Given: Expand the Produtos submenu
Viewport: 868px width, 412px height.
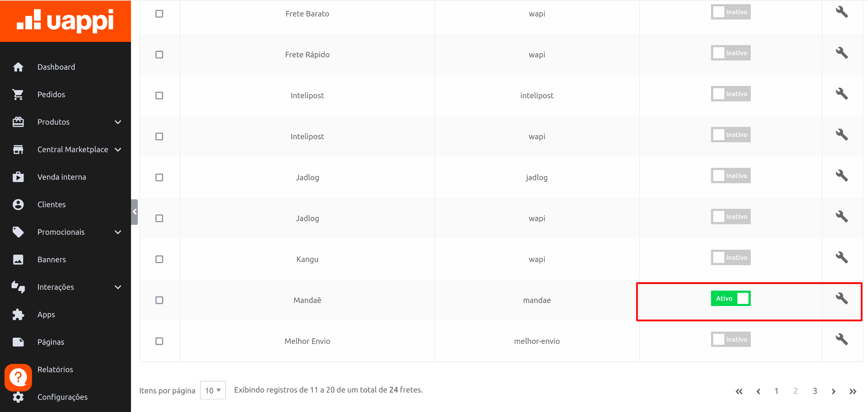Looking at the screenshot, I should [118, 122].
